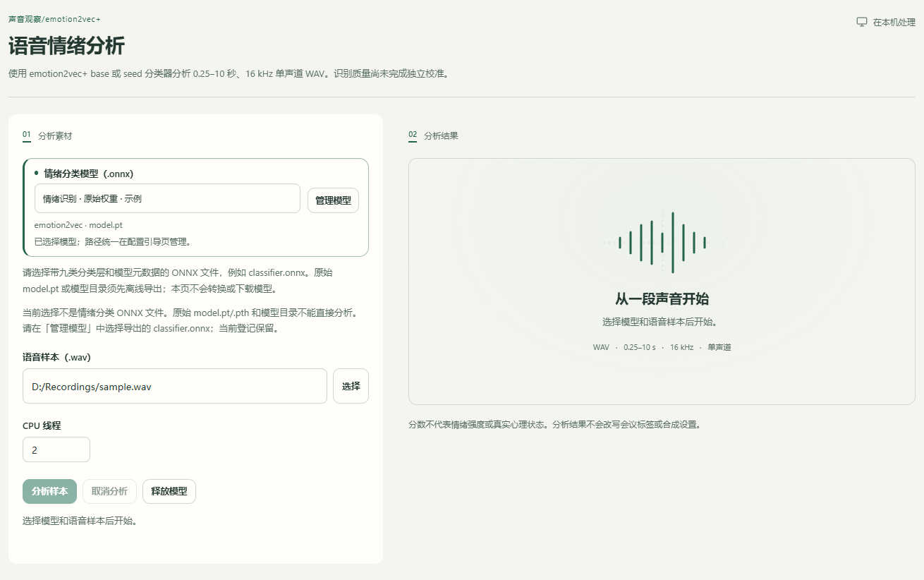Click 0.25–10 s in the results spec row

pyautogui.click(x=640, y=347)
